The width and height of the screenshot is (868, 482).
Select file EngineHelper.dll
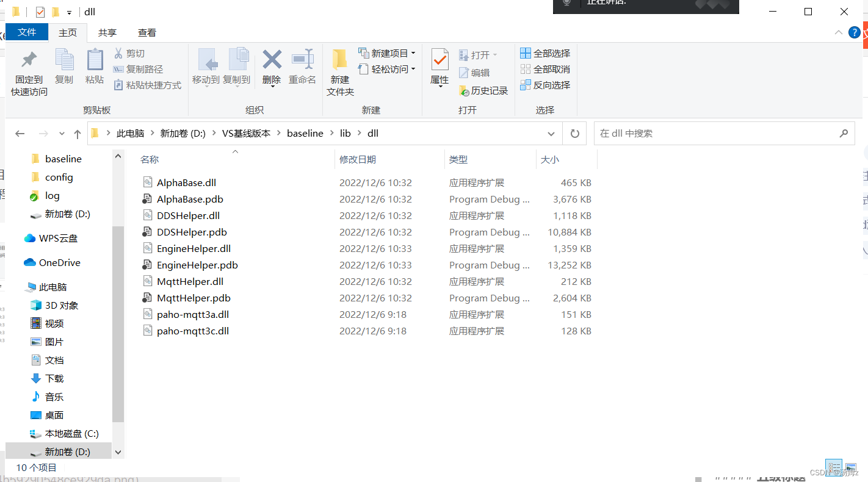[193, 248]
